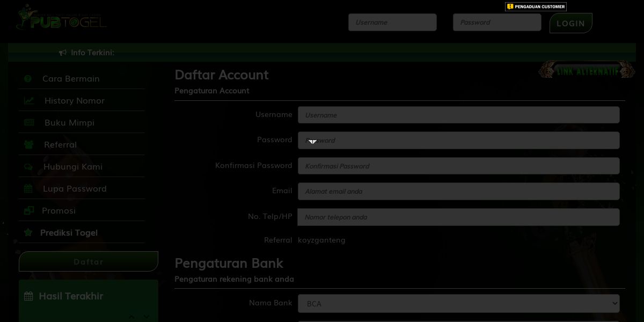This screenshot has width=644, height=322.
Task: Click the up chevron in Hasil Terakhir panel
Action: tap(132, 317)
